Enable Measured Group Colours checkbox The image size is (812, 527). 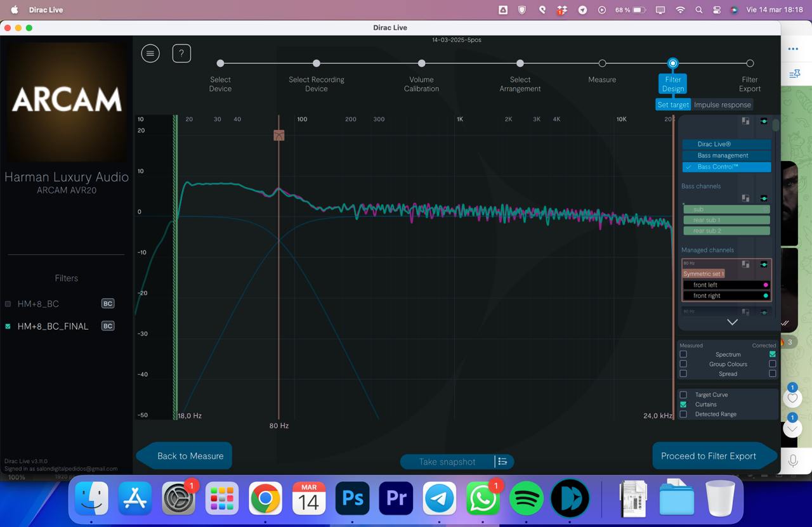pos(683,364)
